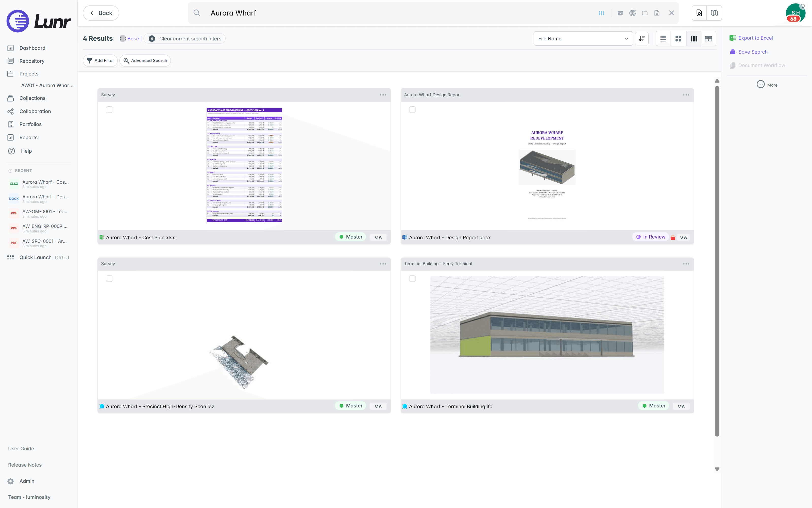Open Help in the sidebar
The width and height of the screenshot is (812, 508).
click(26, 151)
